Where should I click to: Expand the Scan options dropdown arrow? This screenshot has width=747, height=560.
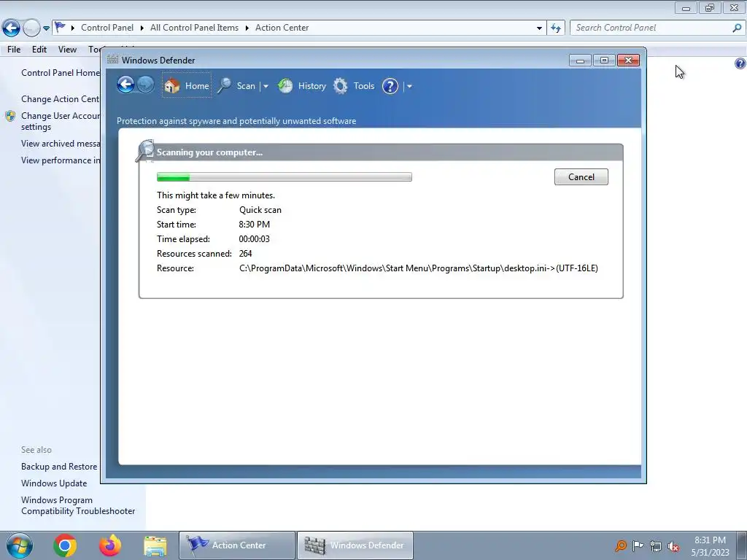[x=266, y=86]
